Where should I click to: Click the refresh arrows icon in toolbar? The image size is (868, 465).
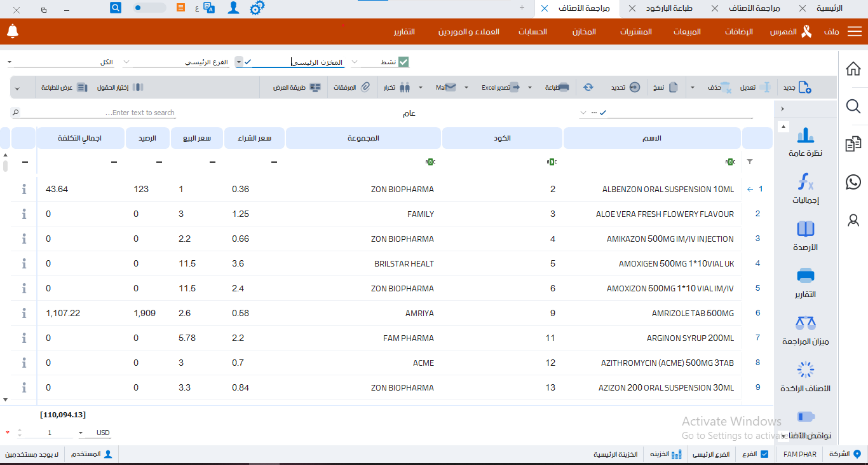click(589, 88)
